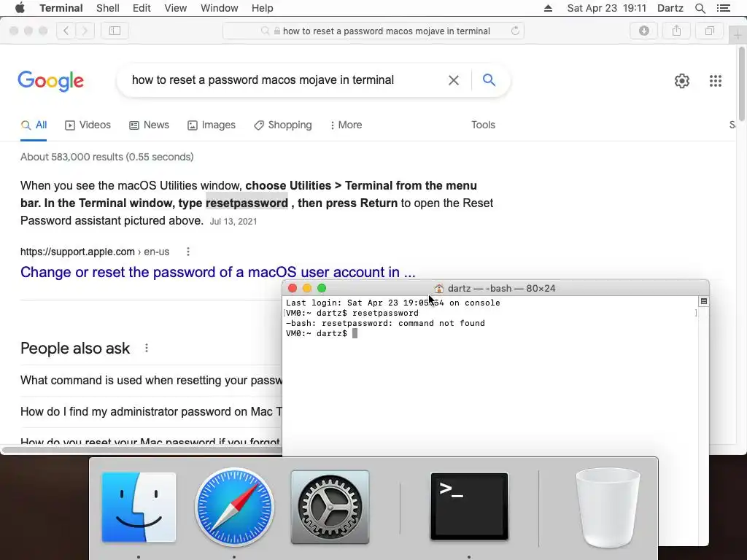This screenshot has height=560, width=747.
Task: Open the Google apps grid
Action: pos(716,81)
